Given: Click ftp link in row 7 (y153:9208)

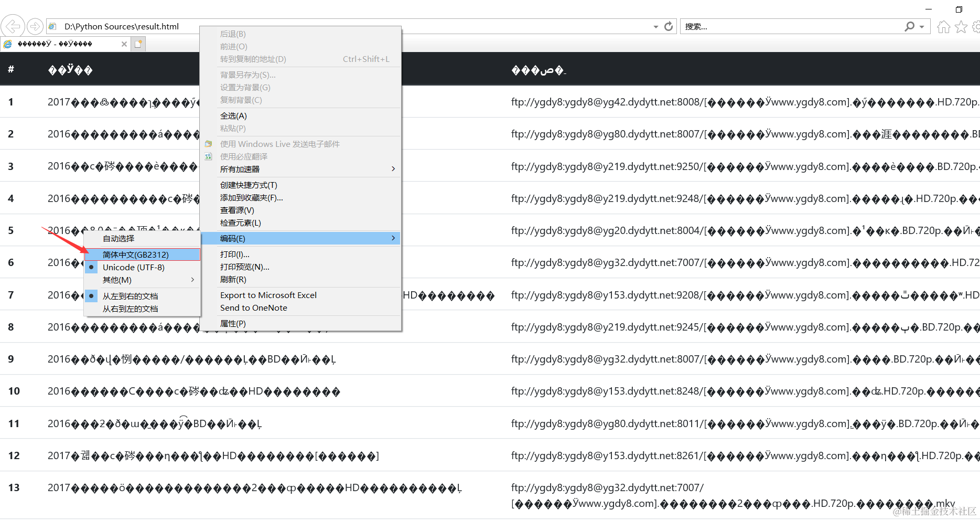Looking at the screenshot, I should (x=745, y=295).
